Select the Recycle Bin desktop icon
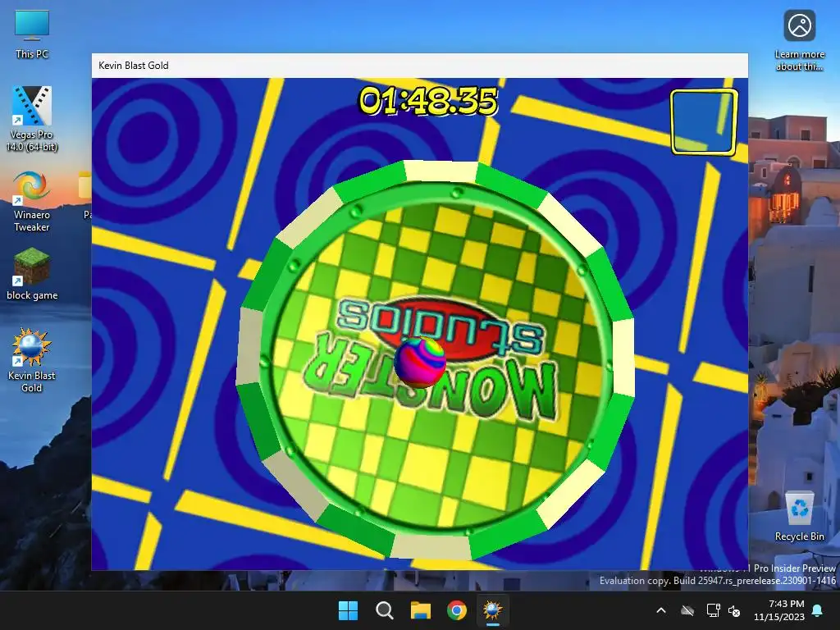The height and width of the screenshot is (630, 840). [799, 517]
